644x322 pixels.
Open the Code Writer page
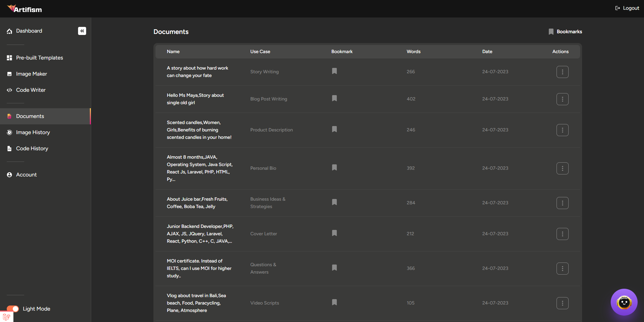coord(31,90)
